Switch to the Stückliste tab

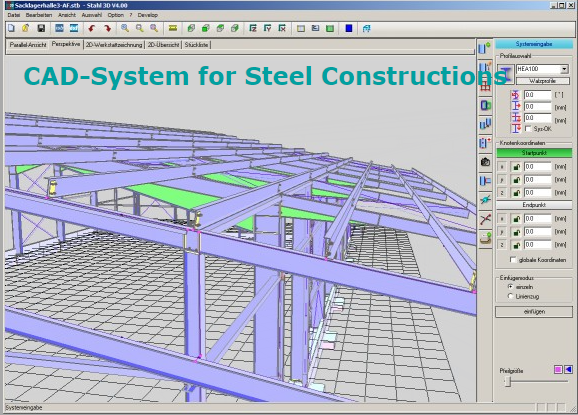196,45
